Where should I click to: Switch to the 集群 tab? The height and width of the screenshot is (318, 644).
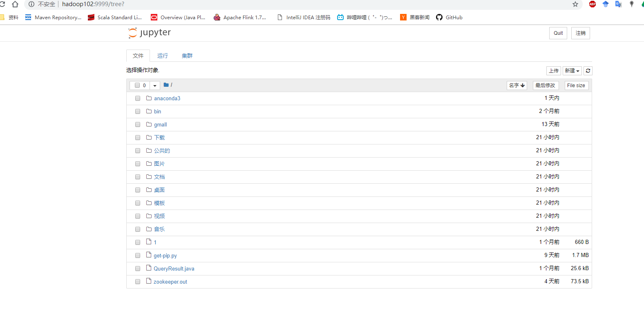tap(187, 56)
